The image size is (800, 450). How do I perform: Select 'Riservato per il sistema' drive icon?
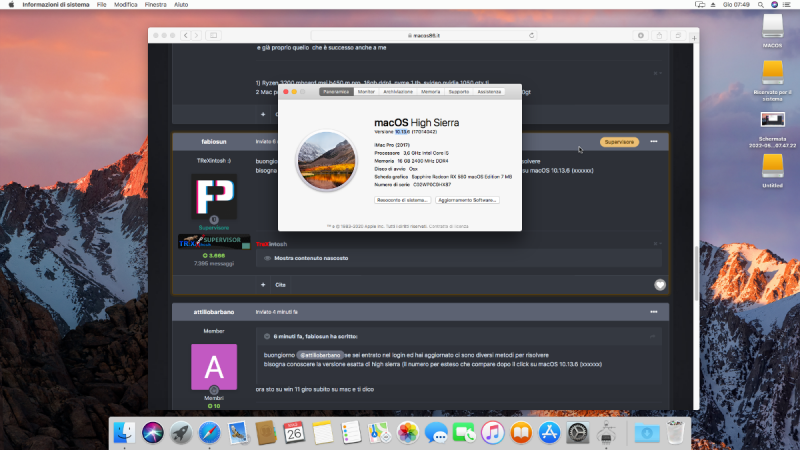(x=772, y=73)
